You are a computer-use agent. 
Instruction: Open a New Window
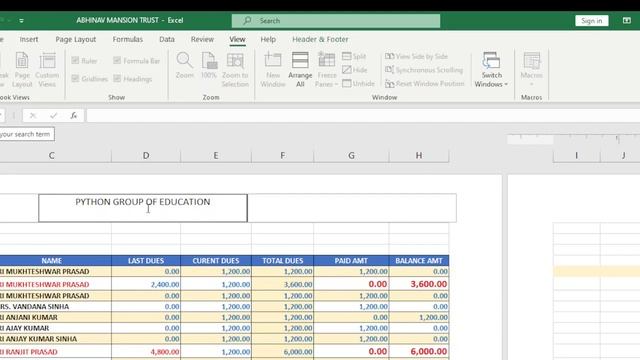[273, 69]
